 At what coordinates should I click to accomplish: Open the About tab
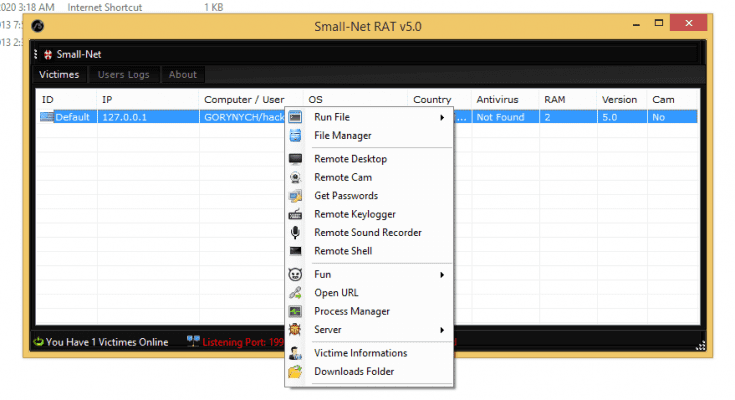tap(182, 75)
